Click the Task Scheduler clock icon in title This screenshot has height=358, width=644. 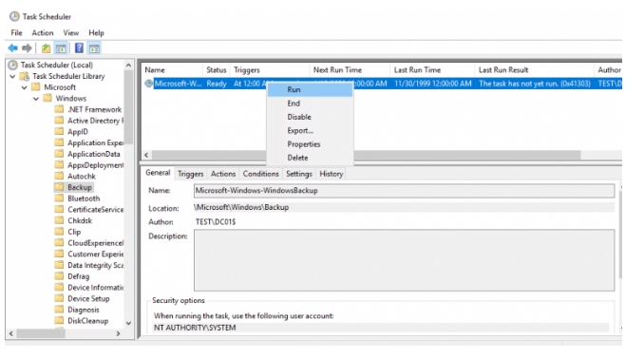[14, 16]
